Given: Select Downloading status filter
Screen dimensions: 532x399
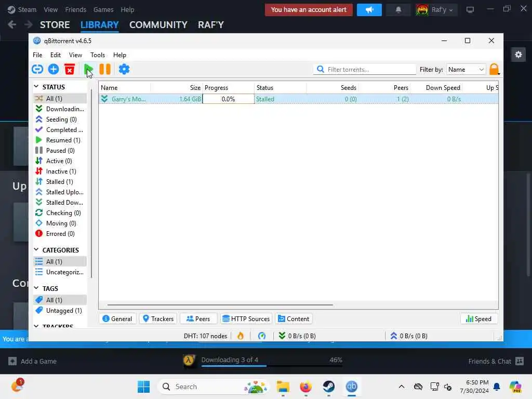Looking at the screenshot, I should [60, 109].
